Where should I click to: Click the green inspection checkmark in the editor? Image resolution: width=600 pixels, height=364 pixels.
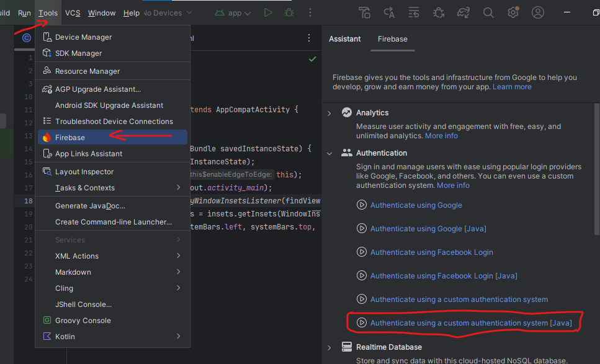[x=312, y=59]
